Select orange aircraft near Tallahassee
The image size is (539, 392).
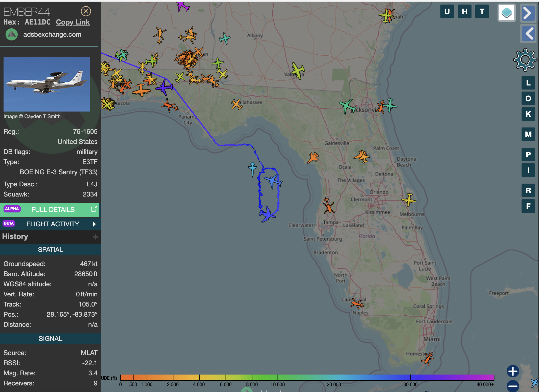236,104
